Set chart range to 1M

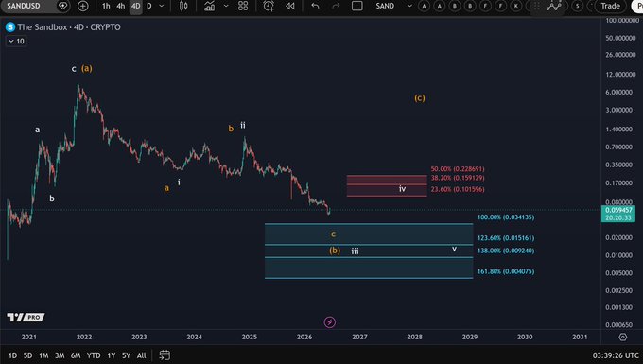pyautogui.click(x=43, y=355)
